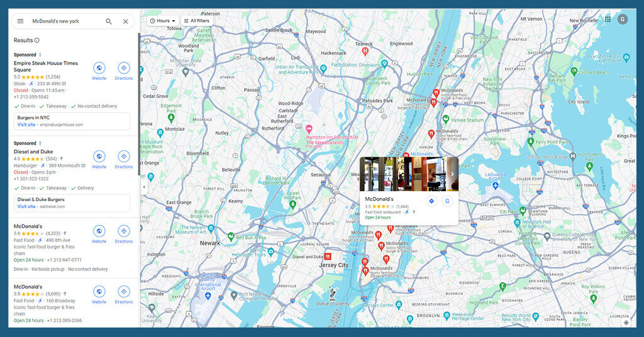The width and height of the screenshot is (644, 337).
Task: Open the hamburger menu in search bar
Action: [x=20, y=21]
